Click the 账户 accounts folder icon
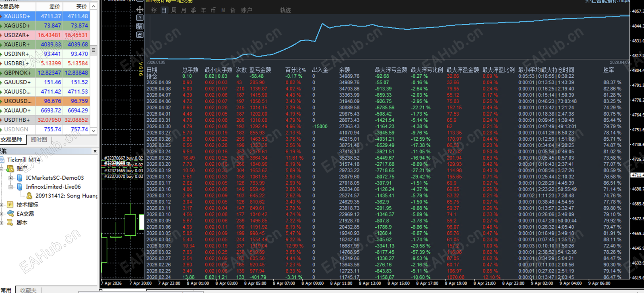 (10, 168)
